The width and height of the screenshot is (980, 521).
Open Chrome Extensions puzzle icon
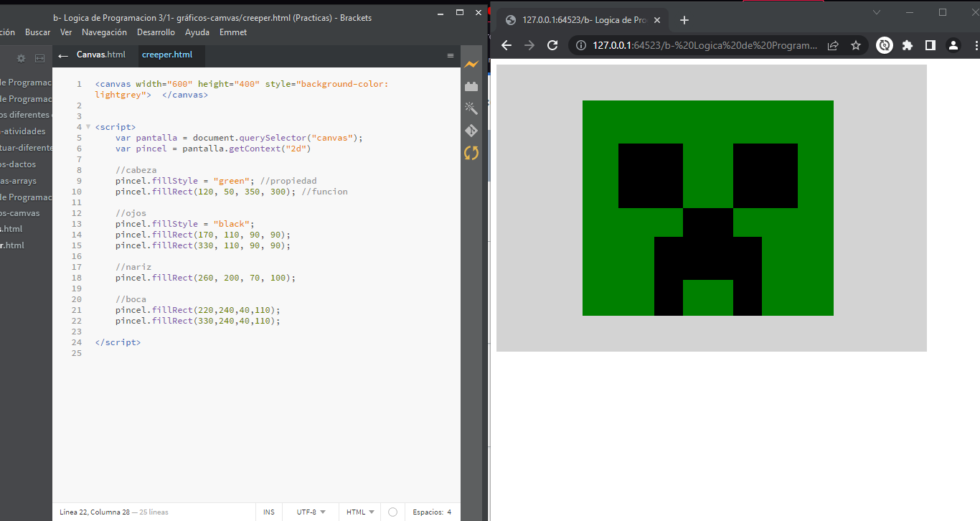(x=908, y=45)
